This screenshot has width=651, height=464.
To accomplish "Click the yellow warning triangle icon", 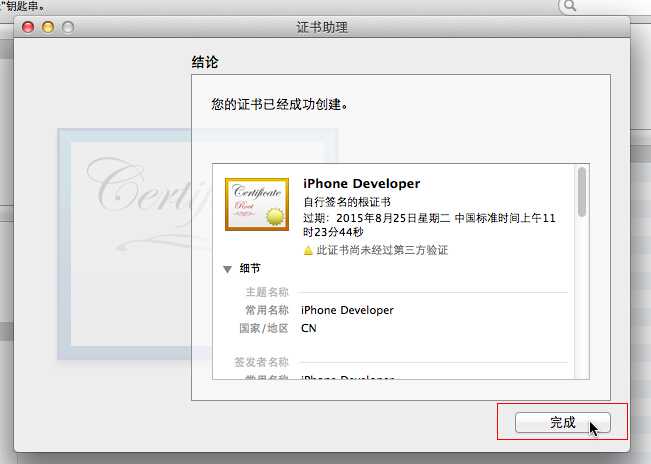I will [308, 250].
